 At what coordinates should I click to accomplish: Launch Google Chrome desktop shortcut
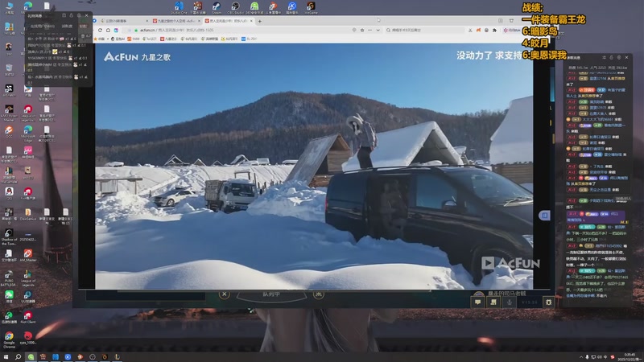[x=9, y=339]
